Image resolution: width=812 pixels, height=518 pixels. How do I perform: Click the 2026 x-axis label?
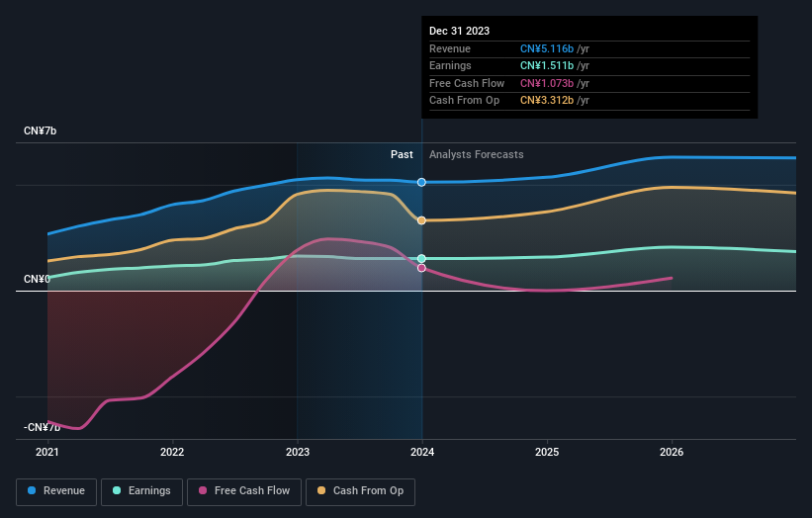672,453
